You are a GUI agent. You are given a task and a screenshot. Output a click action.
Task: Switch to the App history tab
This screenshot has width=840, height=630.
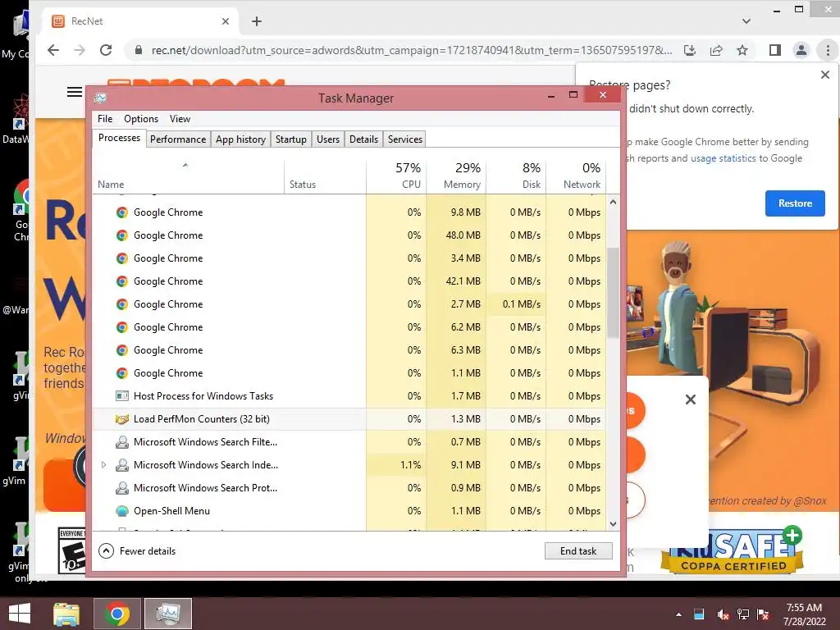(240, 139)
